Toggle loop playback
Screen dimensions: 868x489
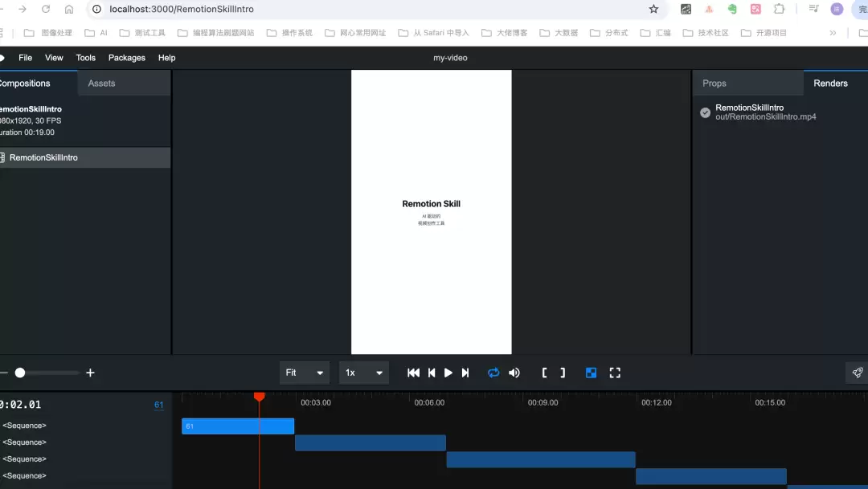(x=493, y=373)
